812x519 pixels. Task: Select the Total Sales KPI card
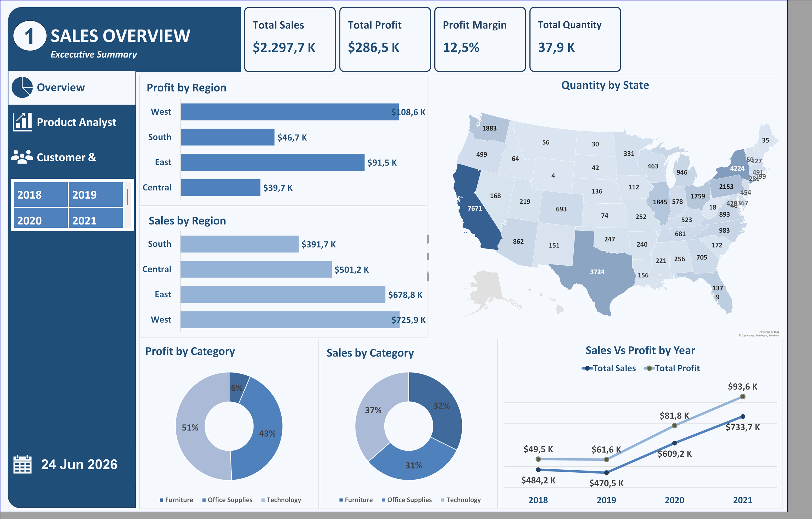pos(290,39)
